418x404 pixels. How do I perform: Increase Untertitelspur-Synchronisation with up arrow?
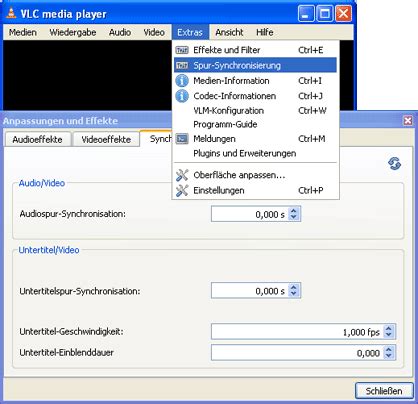[x=293, y=287]
